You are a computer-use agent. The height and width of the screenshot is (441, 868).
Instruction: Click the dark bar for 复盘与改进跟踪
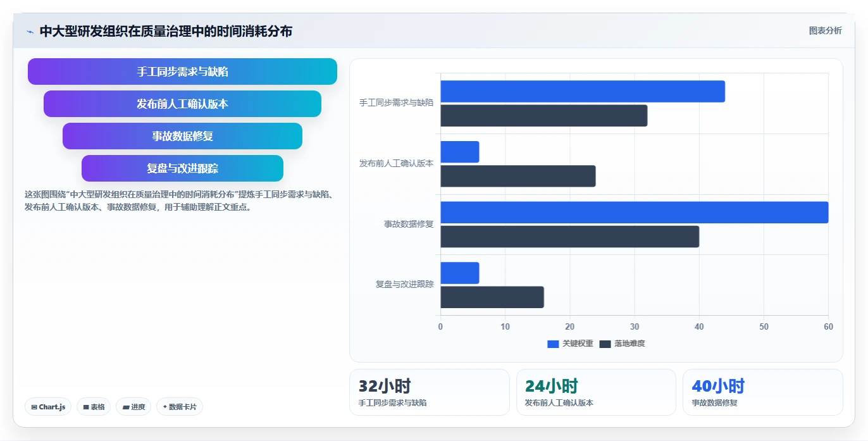tap(492, 297)
